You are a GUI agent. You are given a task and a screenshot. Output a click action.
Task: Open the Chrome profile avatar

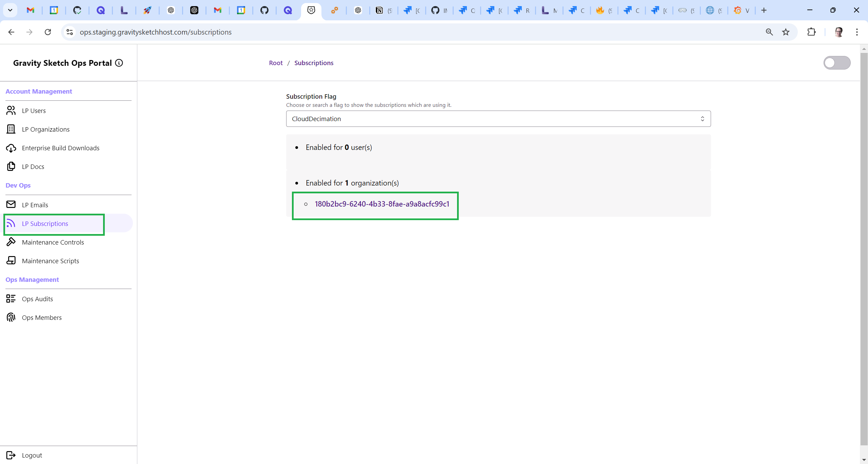[839, 32]
